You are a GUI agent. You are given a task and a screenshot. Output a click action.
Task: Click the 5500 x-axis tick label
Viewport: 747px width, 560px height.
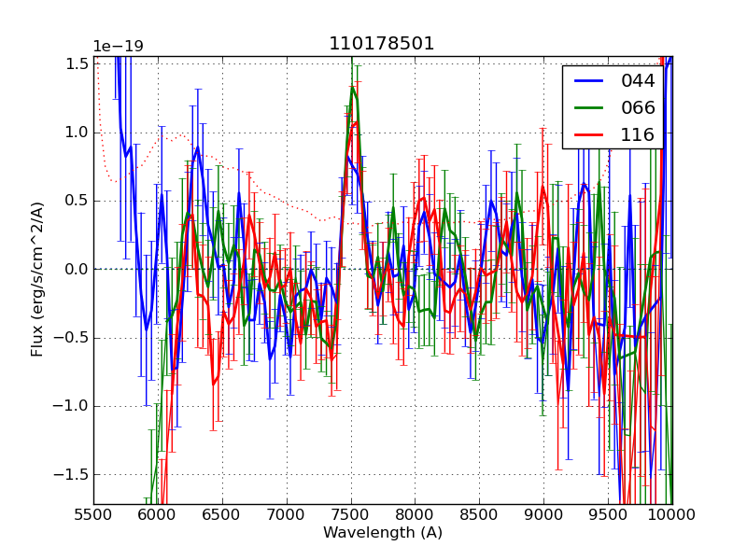[x=93, y=514]
